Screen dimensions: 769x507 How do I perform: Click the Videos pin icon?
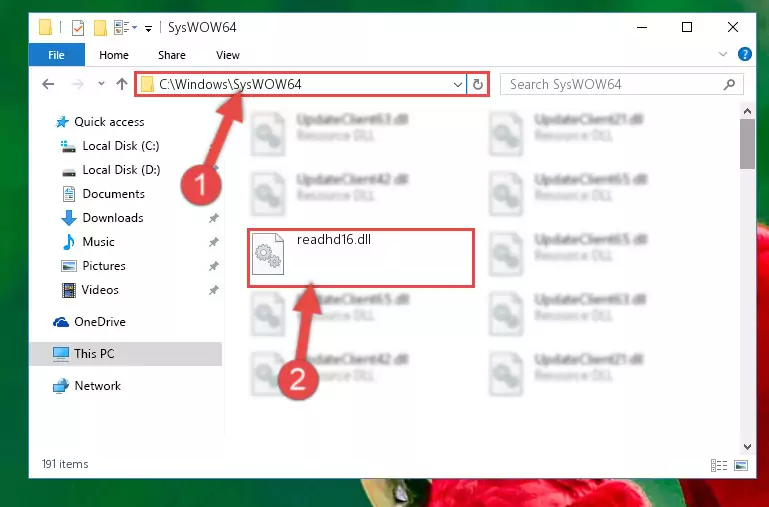[x=213, y=290]
